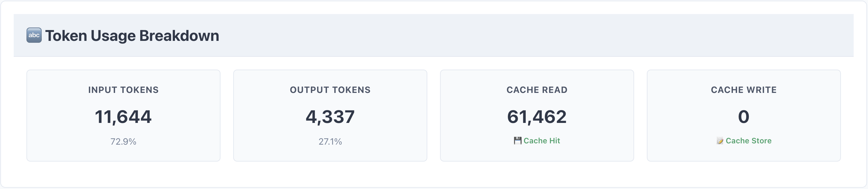Click the 0 cache write value
The width and height of the screenshot is (868, 189).
point(744,117)
